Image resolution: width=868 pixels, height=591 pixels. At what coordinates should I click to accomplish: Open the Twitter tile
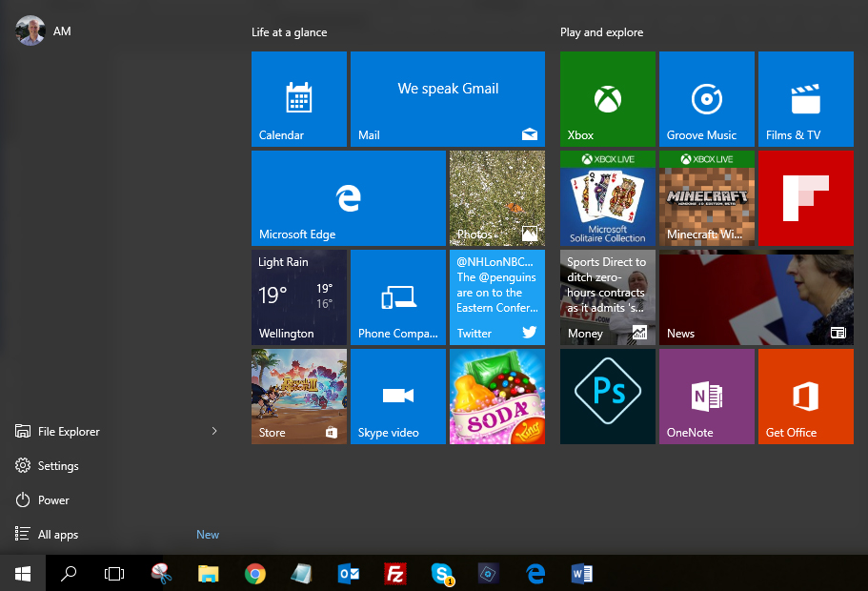click(x=497, y=297)
